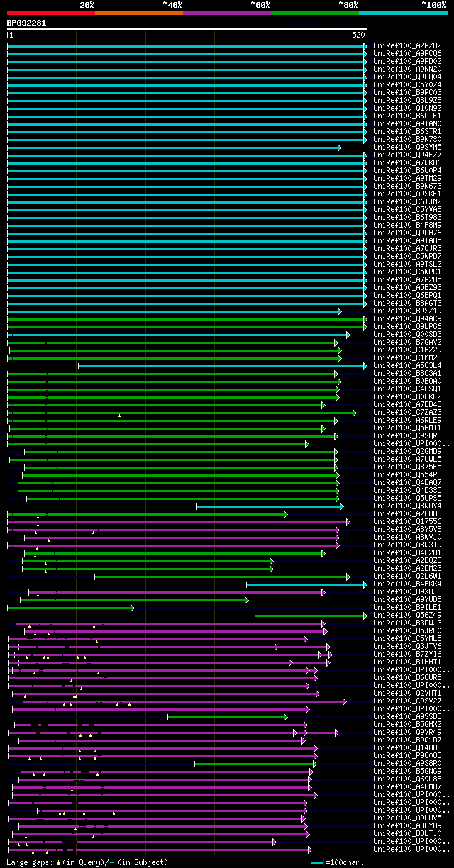This screenshot has width=454, height=868.
Task: Open hit UniRef100_C7ZAZ3
Action: pyautogui.click(x=407, y=413)
